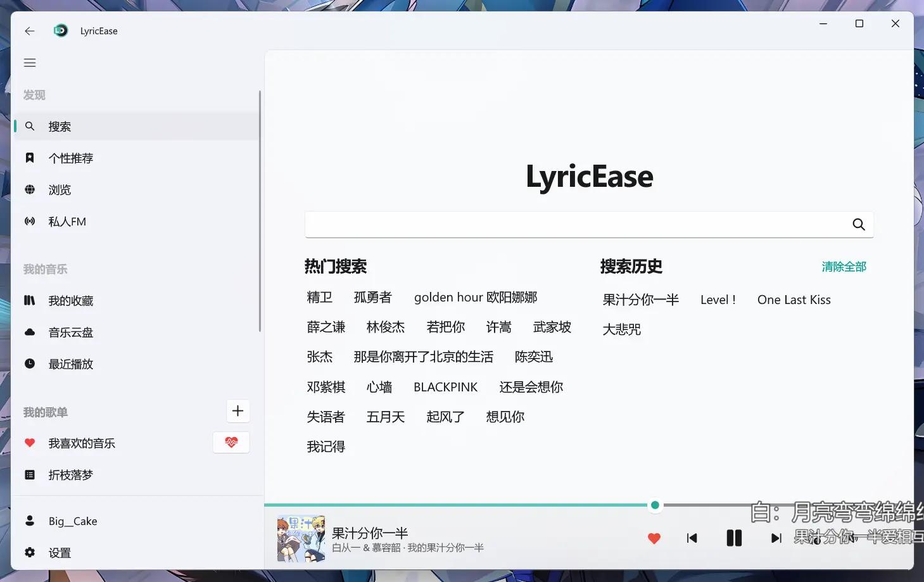Open album cover thumbnail of playing song
The image size is (924, 582).
pos(301,539)
